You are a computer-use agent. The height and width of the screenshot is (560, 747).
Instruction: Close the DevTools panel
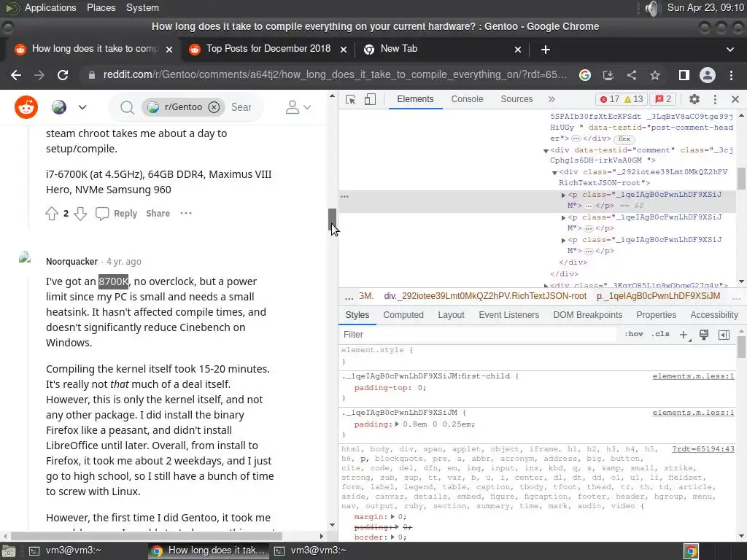coord(735,99)
